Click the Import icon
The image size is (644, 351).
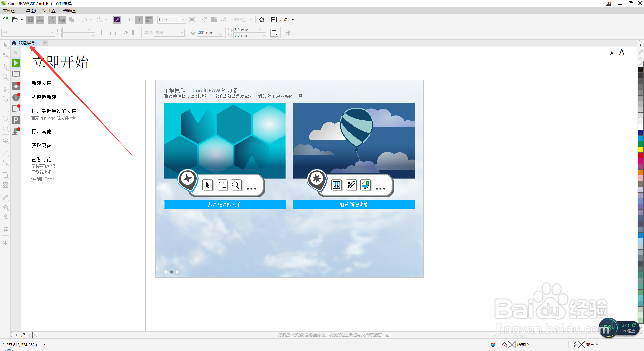click(x=129, y=20)
